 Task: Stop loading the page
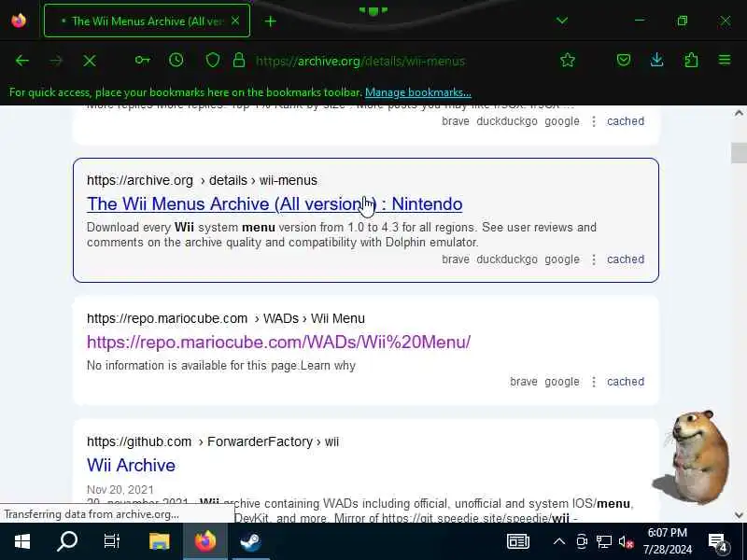coord(89,61)
